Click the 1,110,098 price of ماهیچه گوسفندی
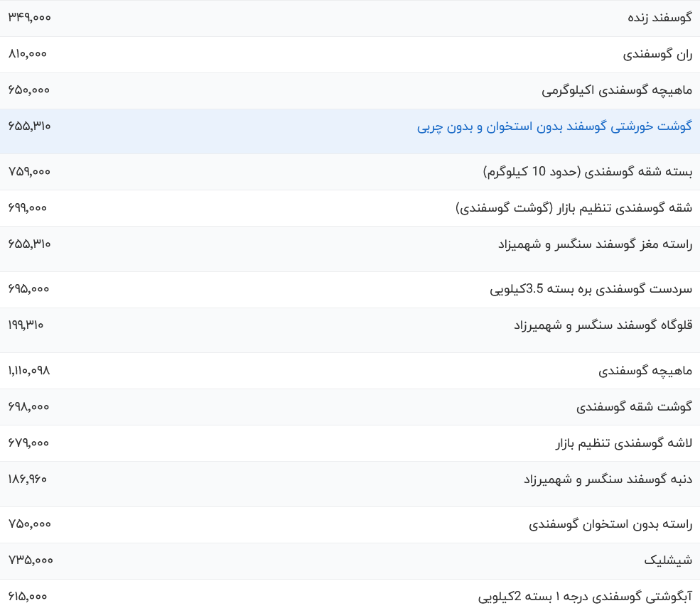 click(x=29, y=371)
